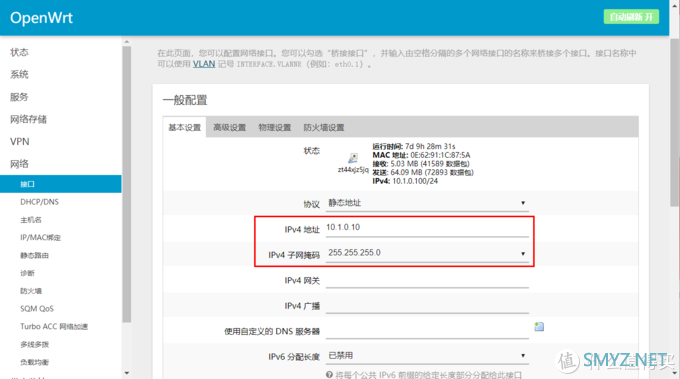
Task: Click the sidebar scroll down arrow
Action: tap(127, 373)
